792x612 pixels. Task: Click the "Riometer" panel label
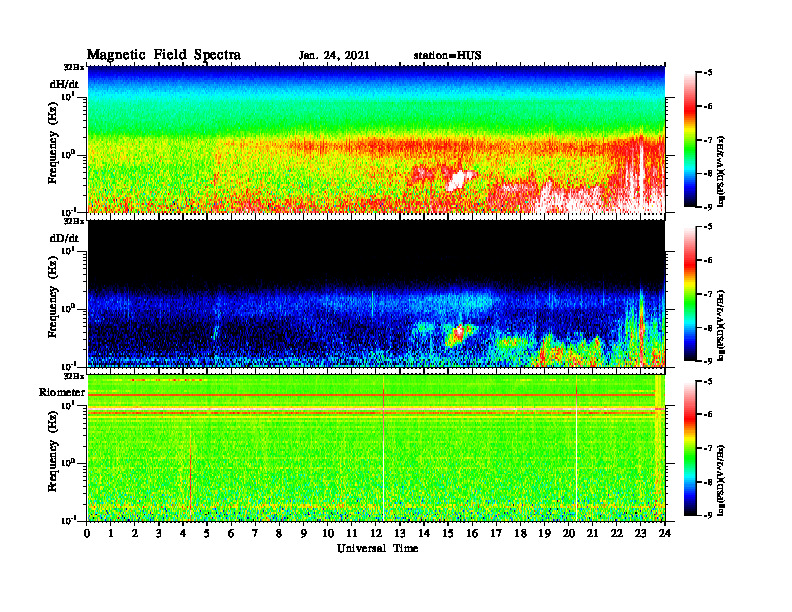(62, 392)
